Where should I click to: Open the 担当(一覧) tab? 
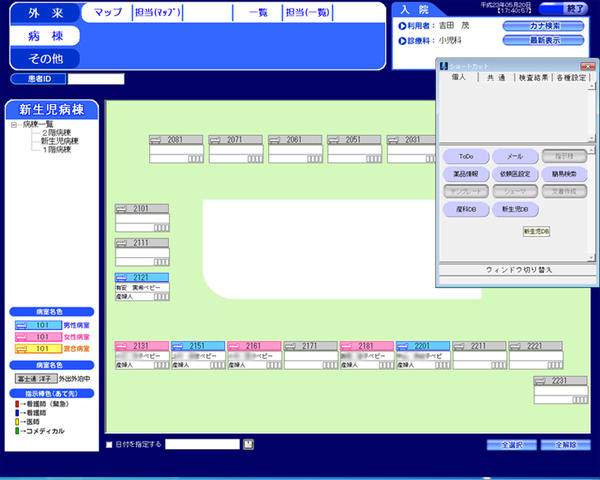point(308,13)
